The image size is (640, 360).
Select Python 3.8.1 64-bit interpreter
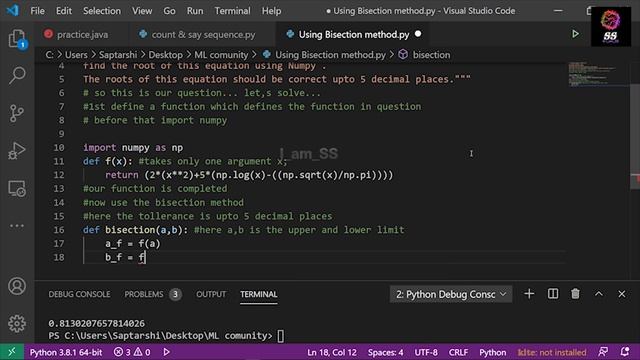click(66, 352)
